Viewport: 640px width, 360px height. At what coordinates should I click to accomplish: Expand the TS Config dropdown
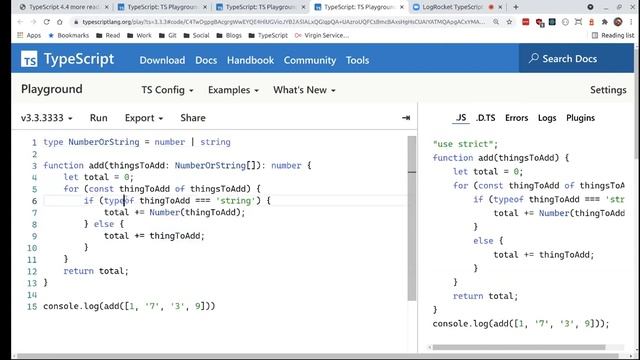167,90
